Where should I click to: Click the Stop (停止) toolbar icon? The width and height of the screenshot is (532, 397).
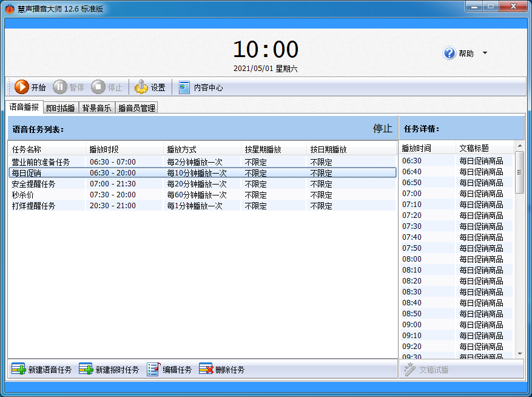pos(98,87)
